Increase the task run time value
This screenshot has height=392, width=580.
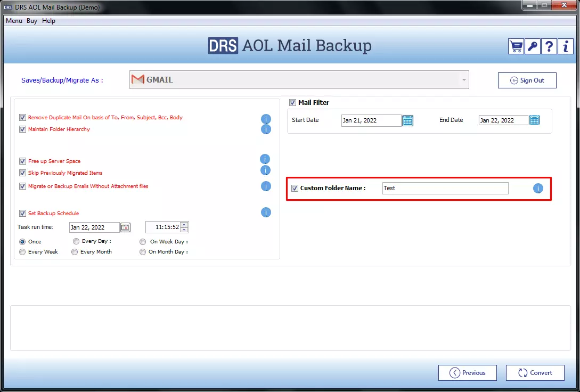tap(184, 224)
